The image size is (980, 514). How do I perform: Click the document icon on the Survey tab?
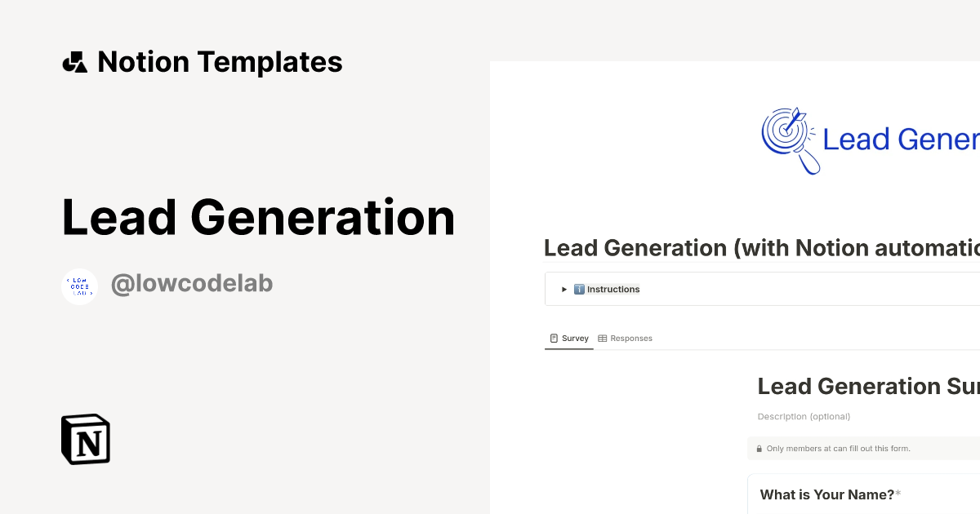click(x=554, y=338)
